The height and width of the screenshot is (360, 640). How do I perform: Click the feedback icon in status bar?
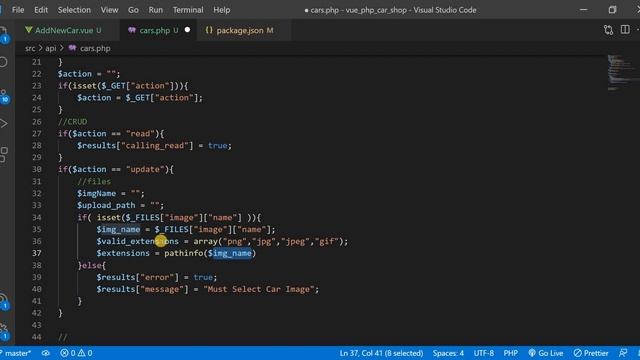pyautogui.click(x=623, y=353)
